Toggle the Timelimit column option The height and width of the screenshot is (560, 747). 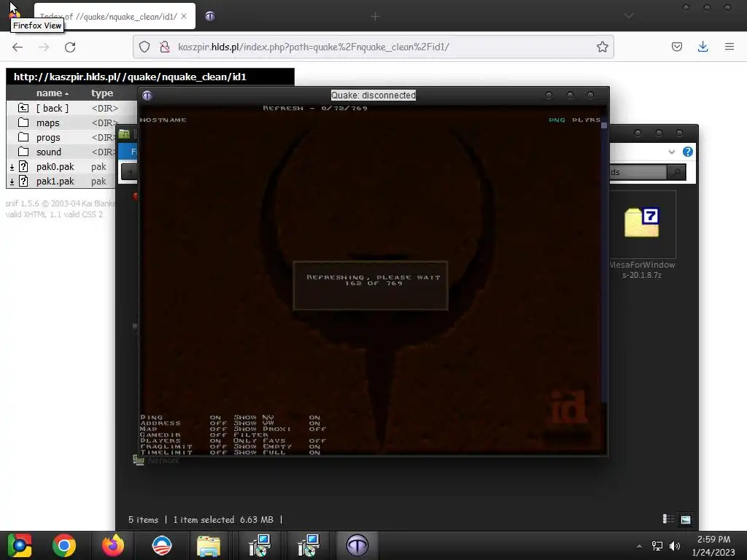[183, 452]
